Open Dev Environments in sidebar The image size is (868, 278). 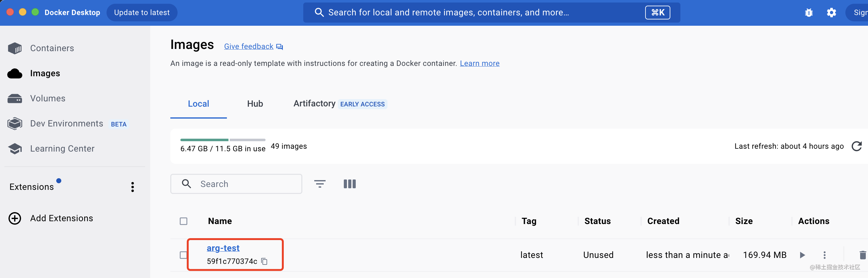[67, 124]
